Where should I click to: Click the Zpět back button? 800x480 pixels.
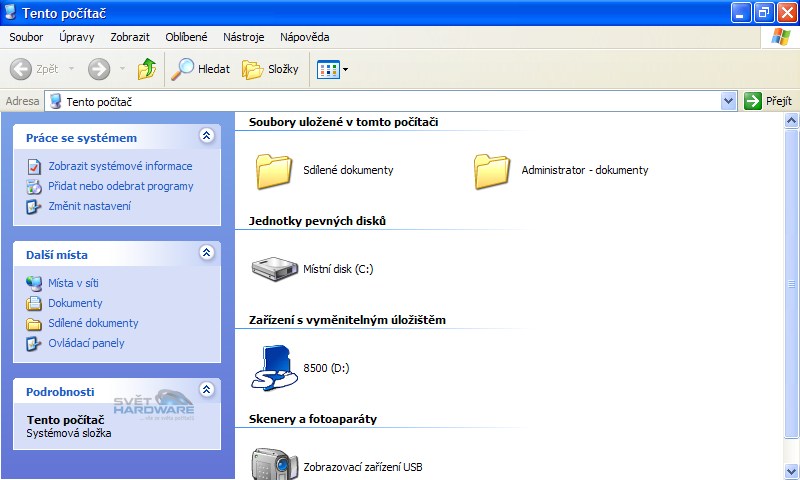pyautogui.click(x=36, y=69)
